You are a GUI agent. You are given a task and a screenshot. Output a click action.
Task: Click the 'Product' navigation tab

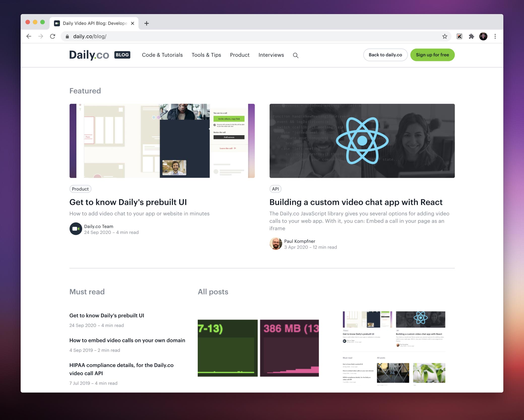[x=240, y=55]
